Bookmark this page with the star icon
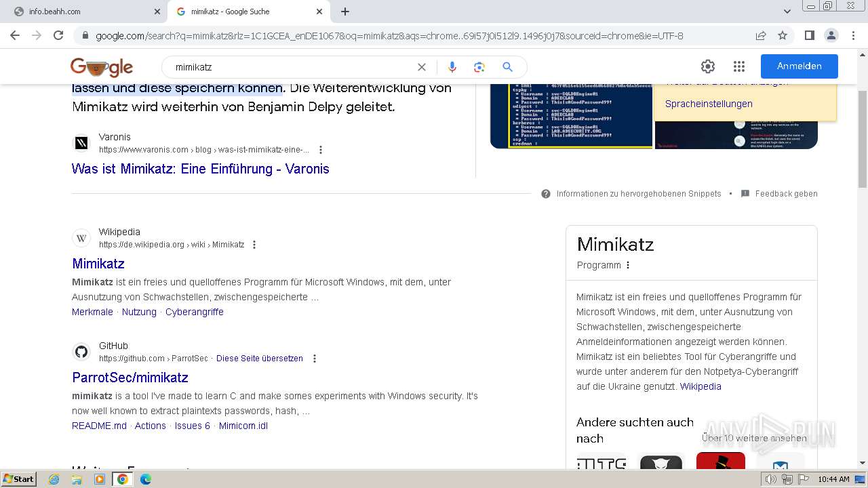Image resolution: width=868 pixels, height=488 pixels. pyautogui.click(x=783, y=35)
